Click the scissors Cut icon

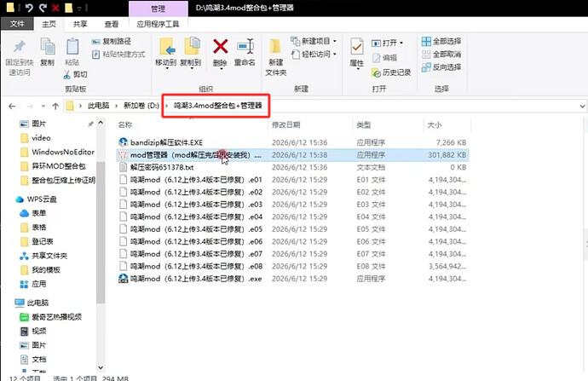(x=67, y=74)
